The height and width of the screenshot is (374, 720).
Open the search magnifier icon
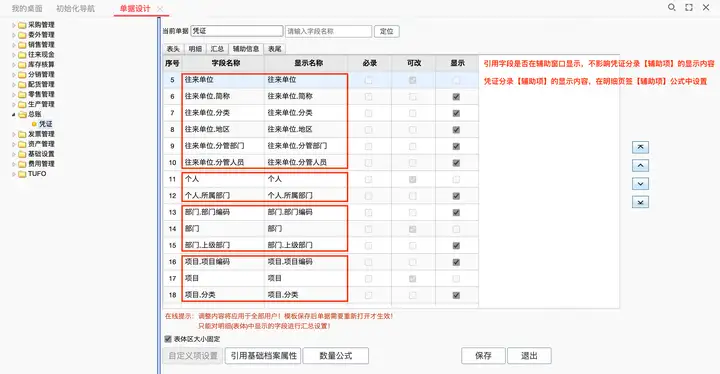[x=671, y=7]
